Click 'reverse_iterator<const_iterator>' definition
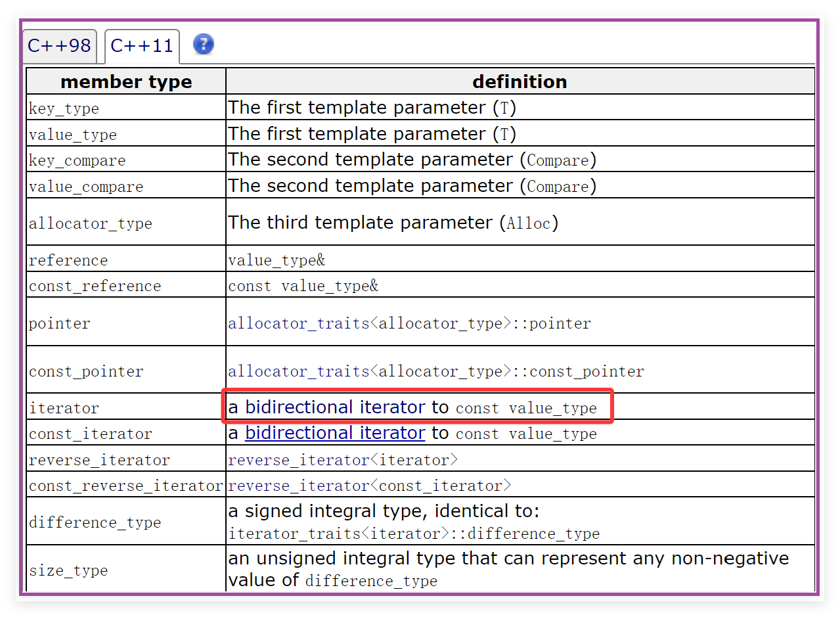The image size is (840, 617). click(369, 486)
